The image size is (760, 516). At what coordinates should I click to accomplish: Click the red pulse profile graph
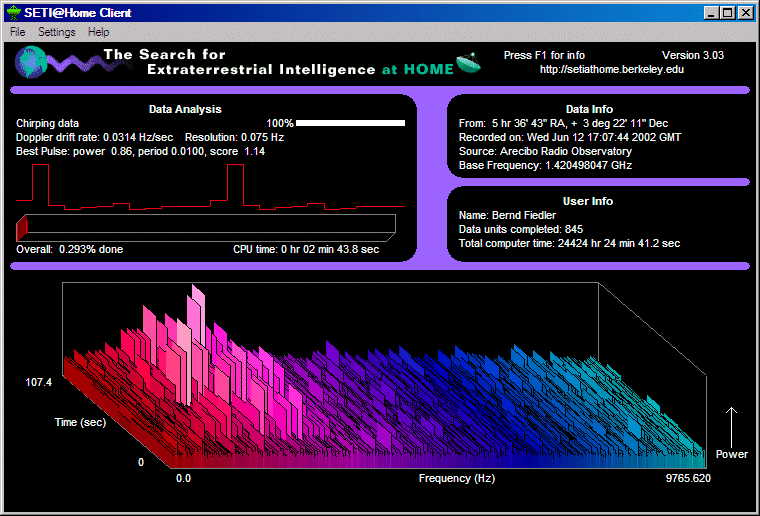210,187
